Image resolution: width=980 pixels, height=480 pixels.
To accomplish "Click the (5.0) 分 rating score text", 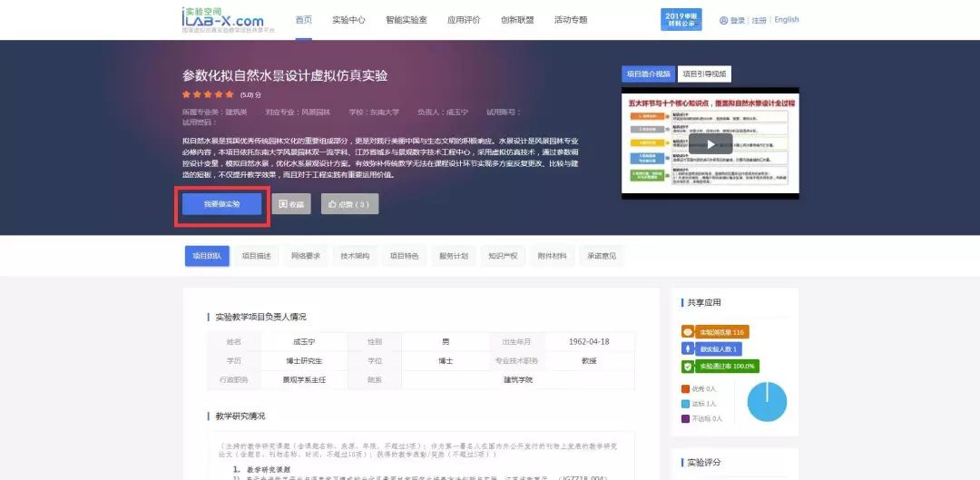I will [x=250, y=95].
